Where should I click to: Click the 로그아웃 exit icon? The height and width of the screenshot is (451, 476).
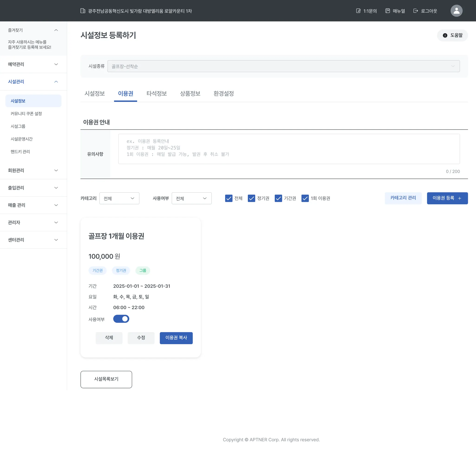tap(415, 11)
